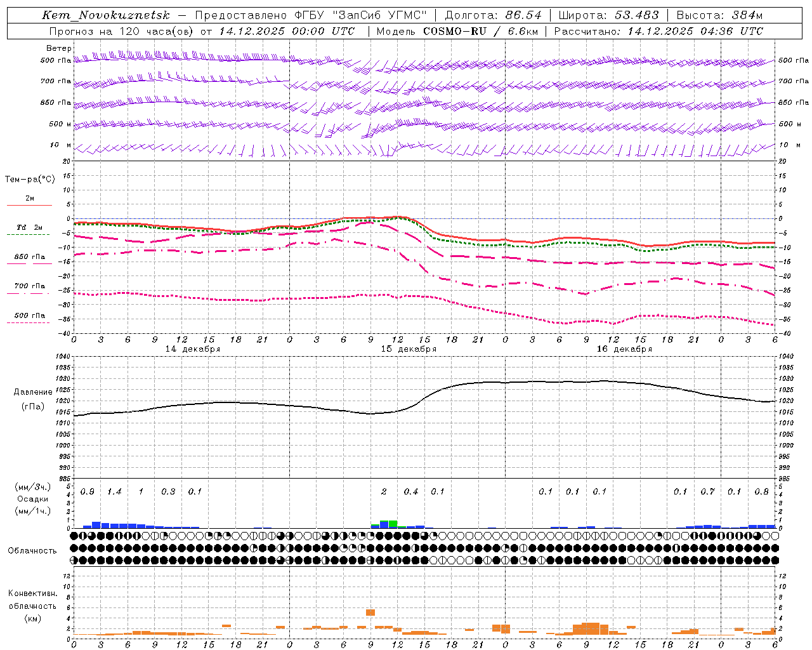This screenshot has height=650, width=812.
Task: Click the Ветер panel label
Action: pyautogui.click(x=59, y=48)
